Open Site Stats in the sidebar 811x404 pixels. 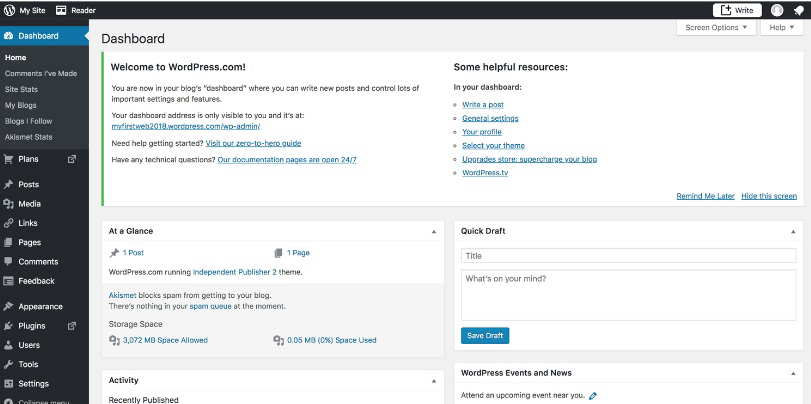tap(21, 89)
